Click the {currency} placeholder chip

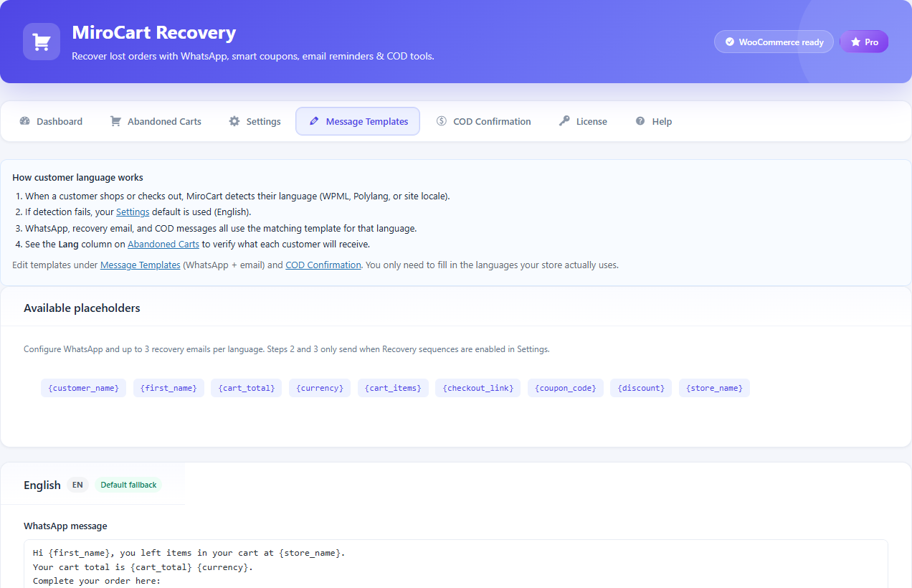point(320,388)
